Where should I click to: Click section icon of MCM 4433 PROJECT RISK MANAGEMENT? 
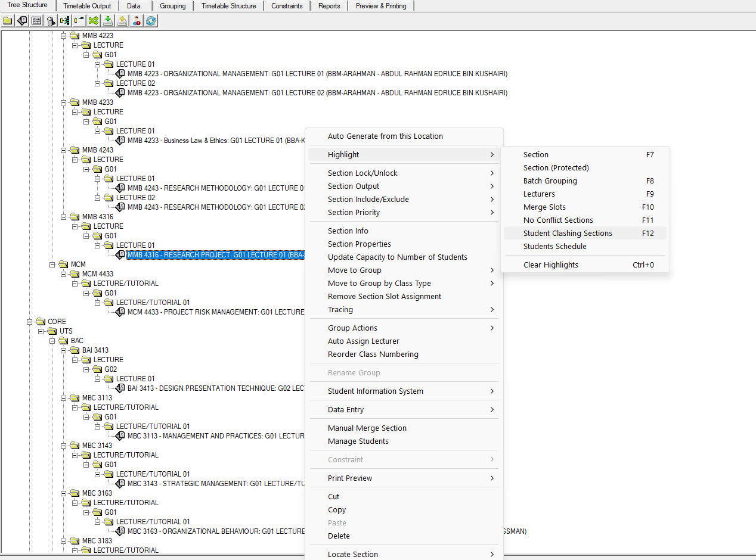[x=120, y=312]
